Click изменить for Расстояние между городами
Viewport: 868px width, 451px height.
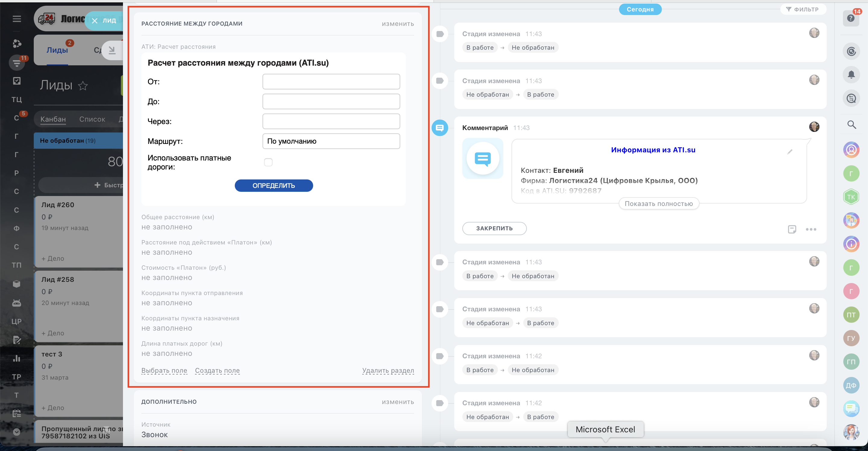point(398,24)
